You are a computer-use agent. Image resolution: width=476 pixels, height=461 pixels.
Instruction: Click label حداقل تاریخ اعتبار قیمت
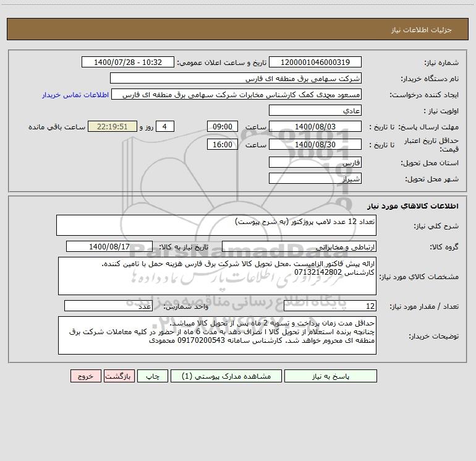[x=431, y=145]
